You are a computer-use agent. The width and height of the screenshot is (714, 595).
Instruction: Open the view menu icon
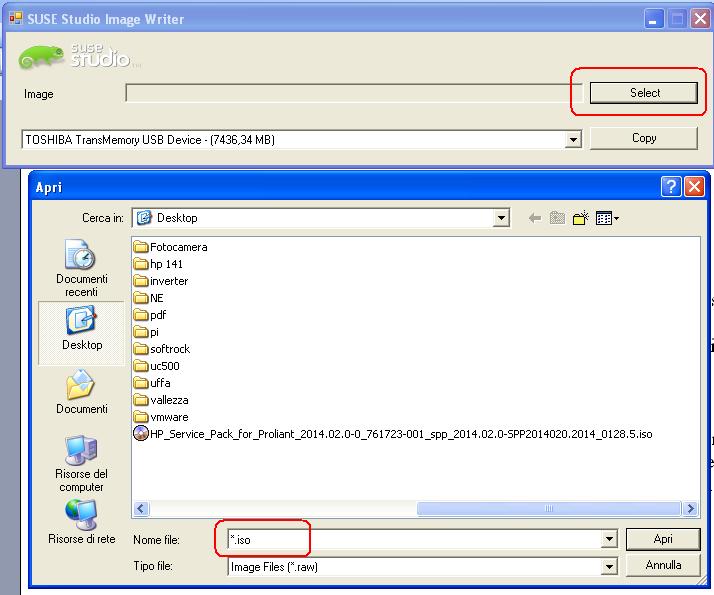[607, 219]
